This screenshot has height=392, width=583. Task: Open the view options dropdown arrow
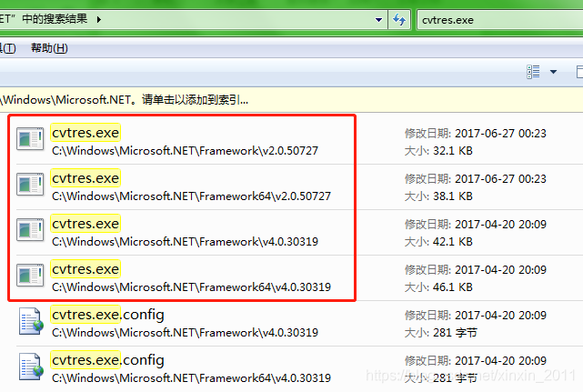pos(553,72)
